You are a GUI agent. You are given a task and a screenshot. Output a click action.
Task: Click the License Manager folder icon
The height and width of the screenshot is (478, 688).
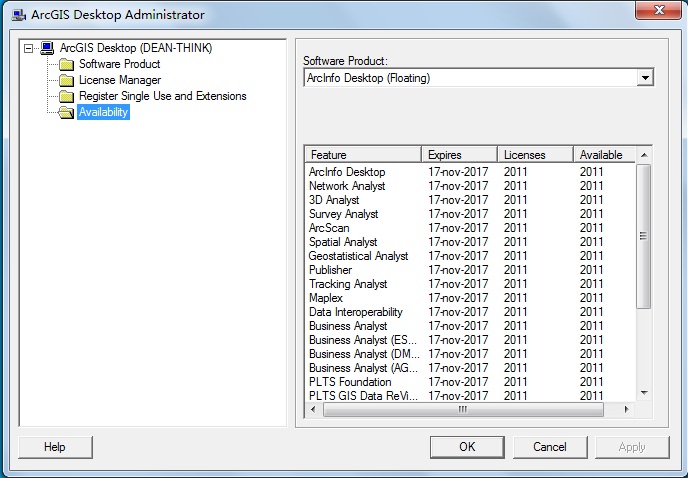[x=66, y=80]
